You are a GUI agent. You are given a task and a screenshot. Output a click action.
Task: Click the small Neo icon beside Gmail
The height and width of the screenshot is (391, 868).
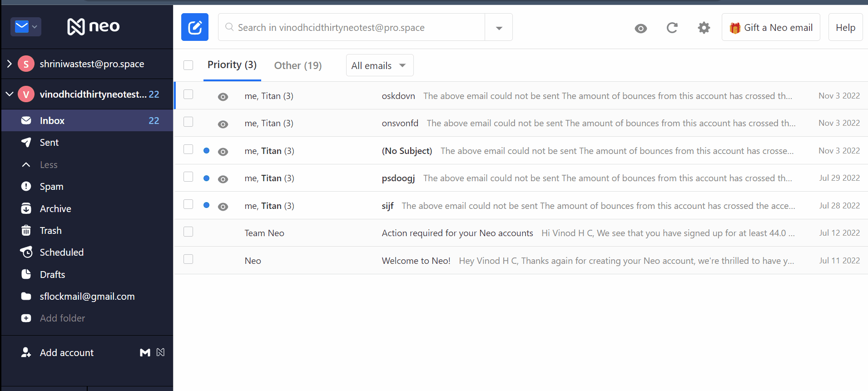pyautogui.click(x=160, y=352)
